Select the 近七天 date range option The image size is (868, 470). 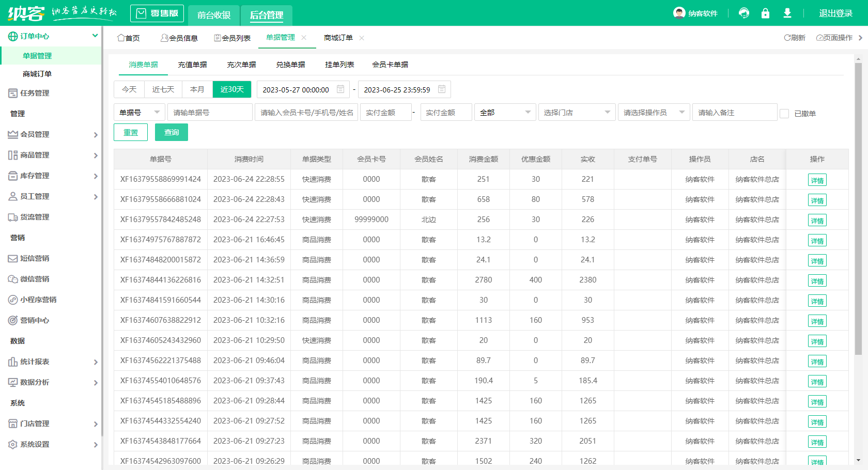click(x=163, y=89)
